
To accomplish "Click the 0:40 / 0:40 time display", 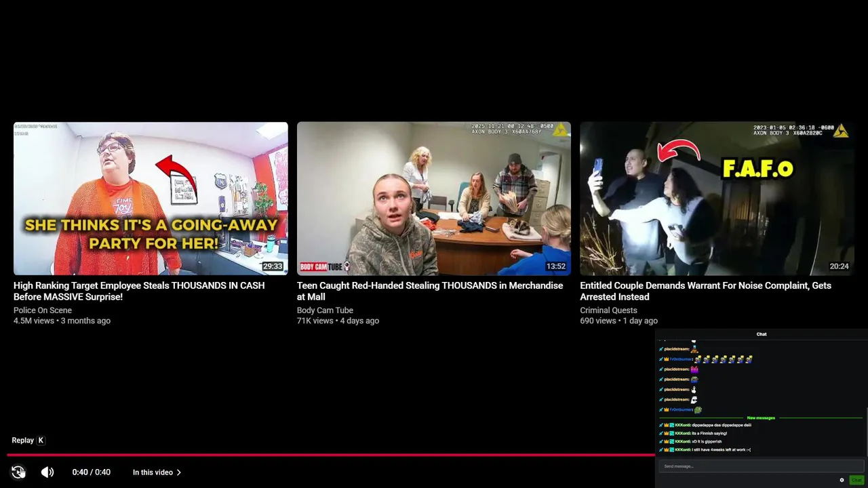I will (x=92, y=472).
